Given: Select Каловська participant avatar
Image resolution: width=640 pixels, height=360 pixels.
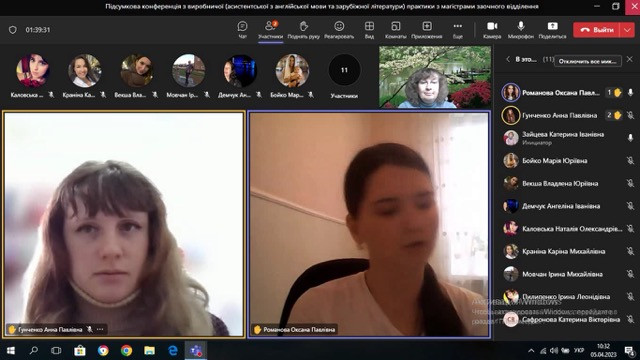Looking at the screenshot, I should click(33, 71).
